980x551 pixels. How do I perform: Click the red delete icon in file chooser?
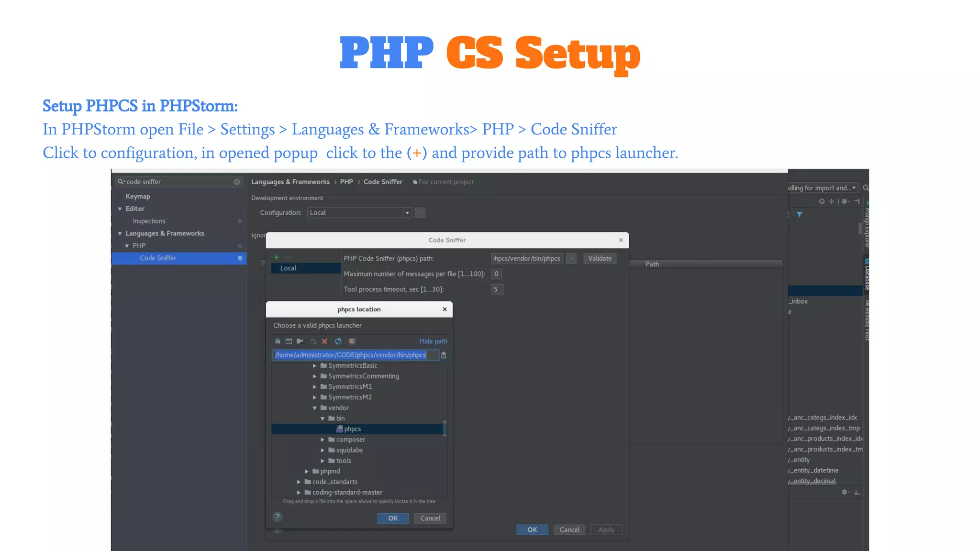point(324,342)
